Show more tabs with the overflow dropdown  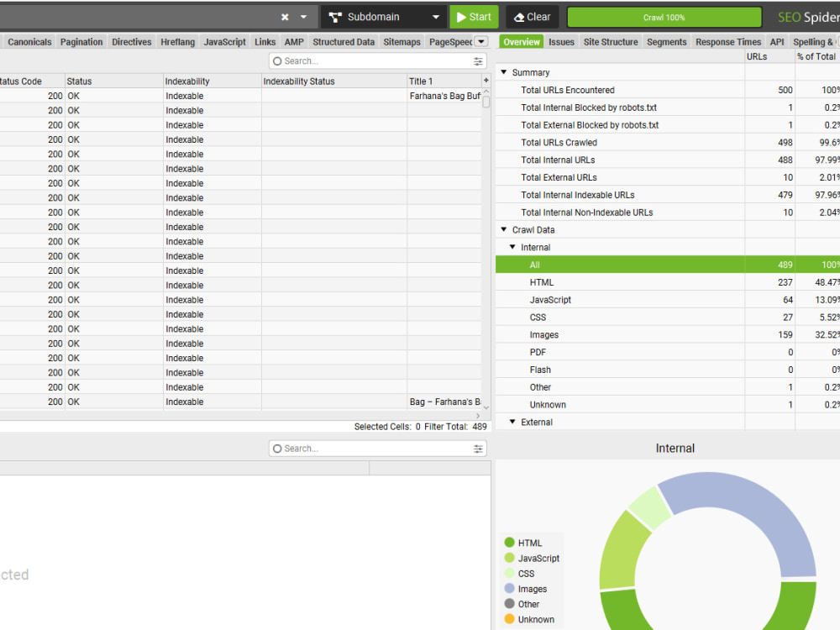tap(481, 41)
